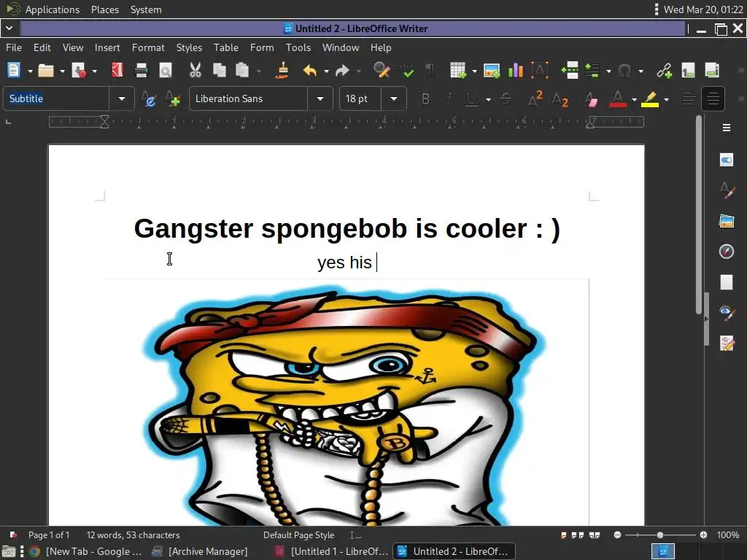Toggle Bold formatting
Image resolution: width=747 pixels, height=560 pixels.
425,99
